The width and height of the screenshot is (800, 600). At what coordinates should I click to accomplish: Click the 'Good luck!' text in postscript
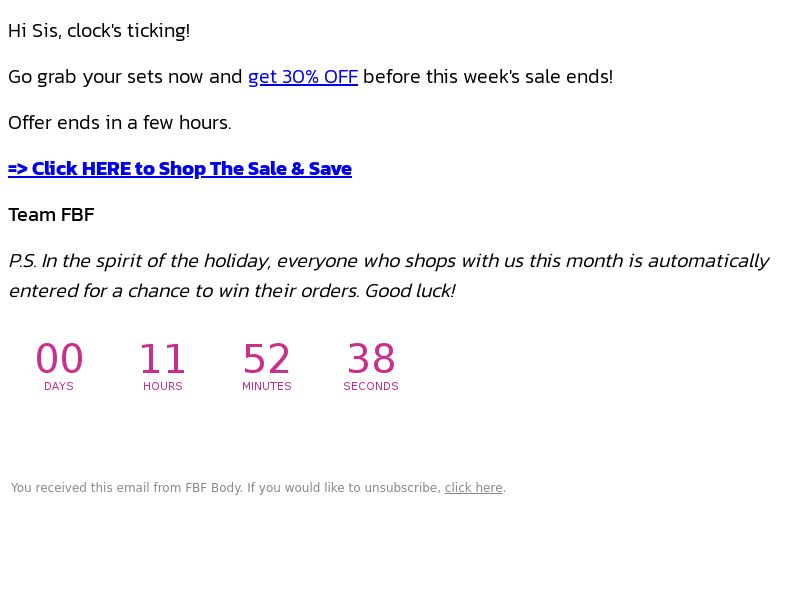[x=410, y=291]
